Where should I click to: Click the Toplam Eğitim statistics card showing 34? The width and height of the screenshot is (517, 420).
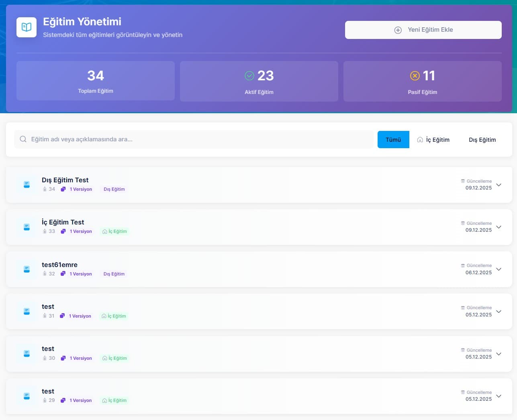coord(95,81)
